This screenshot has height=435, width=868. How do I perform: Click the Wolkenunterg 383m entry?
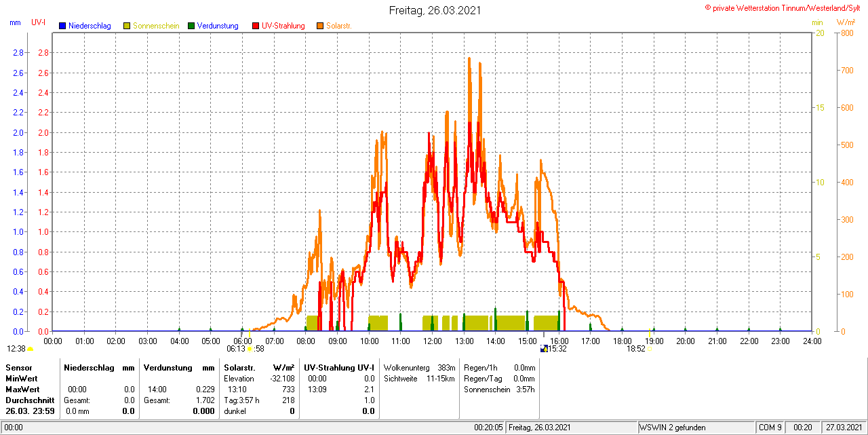click(x=419, y=367)
